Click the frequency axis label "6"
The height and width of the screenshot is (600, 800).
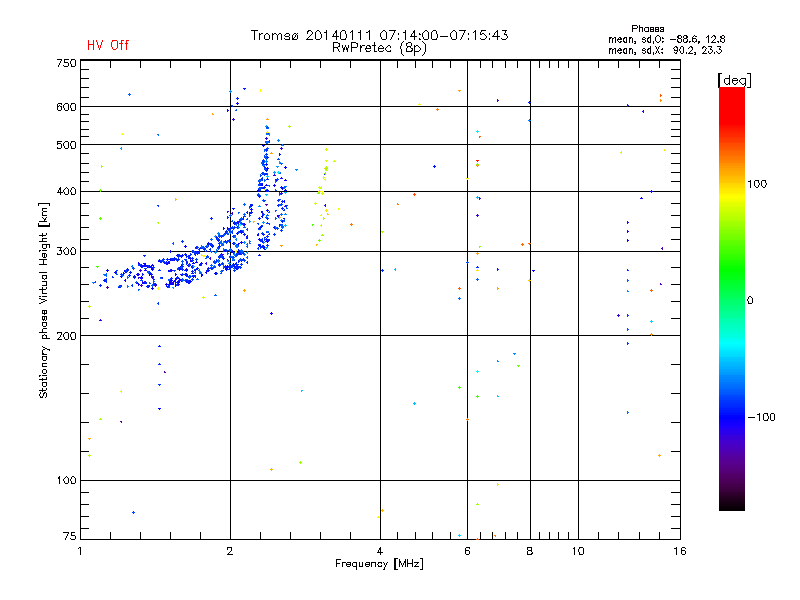click(467, 551)
